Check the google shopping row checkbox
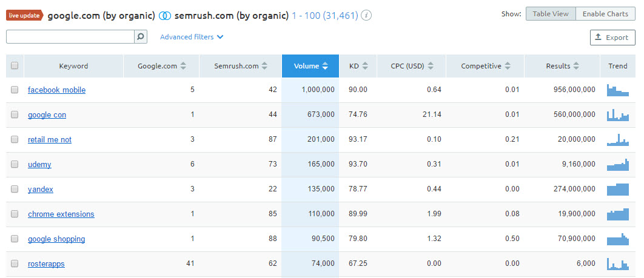644x278 pixels. (15, 239)
